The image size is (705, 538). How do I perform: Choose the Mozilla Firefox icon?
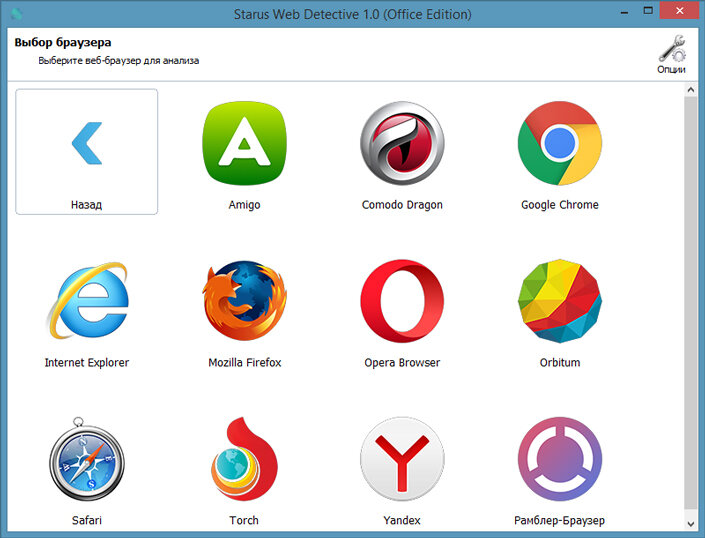245,301
